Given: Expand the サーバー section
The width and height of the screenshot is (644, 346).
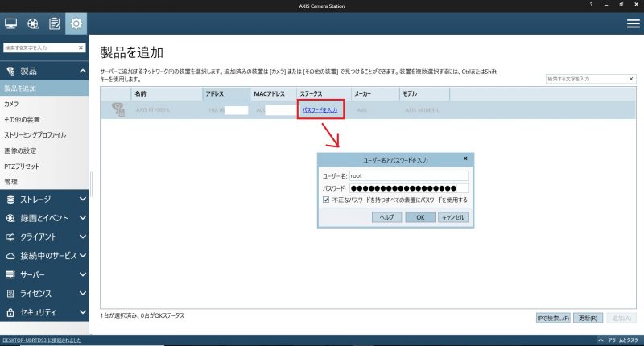Looking at the screenshot, I should pos(83,274).
